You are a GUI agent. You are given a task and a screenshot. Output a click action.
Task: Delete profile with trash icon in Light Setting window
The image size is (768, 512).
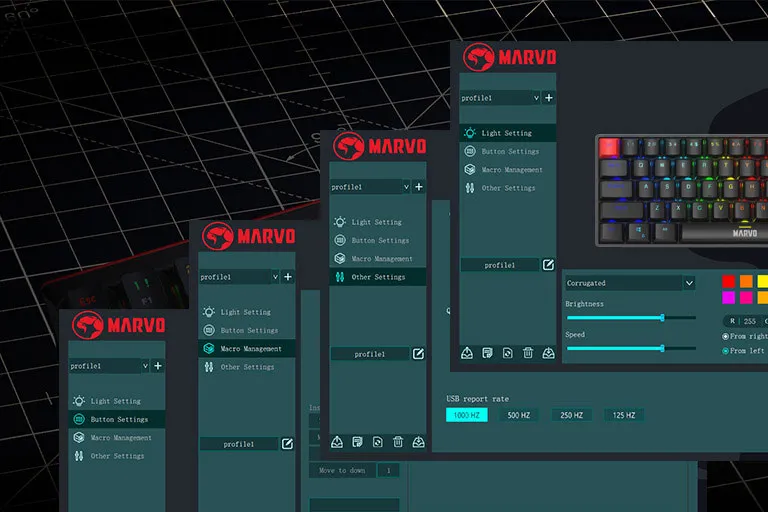(528, 353)
